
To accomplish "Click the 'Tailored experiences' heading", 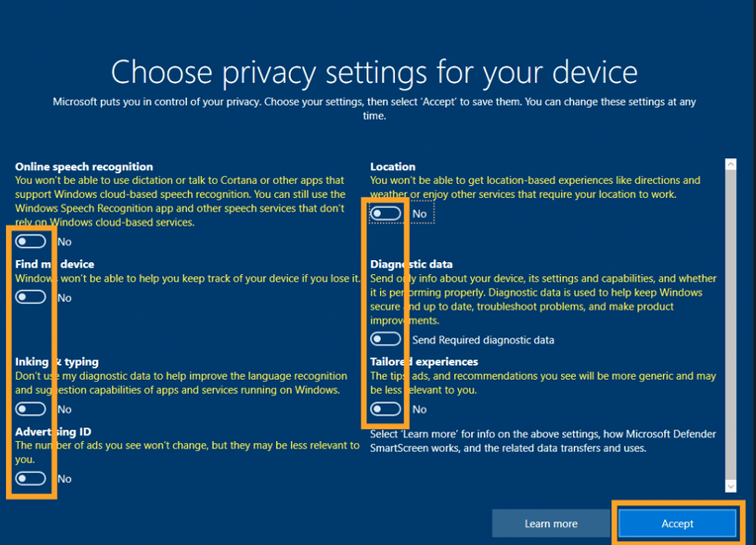I will tap(424, 362).
